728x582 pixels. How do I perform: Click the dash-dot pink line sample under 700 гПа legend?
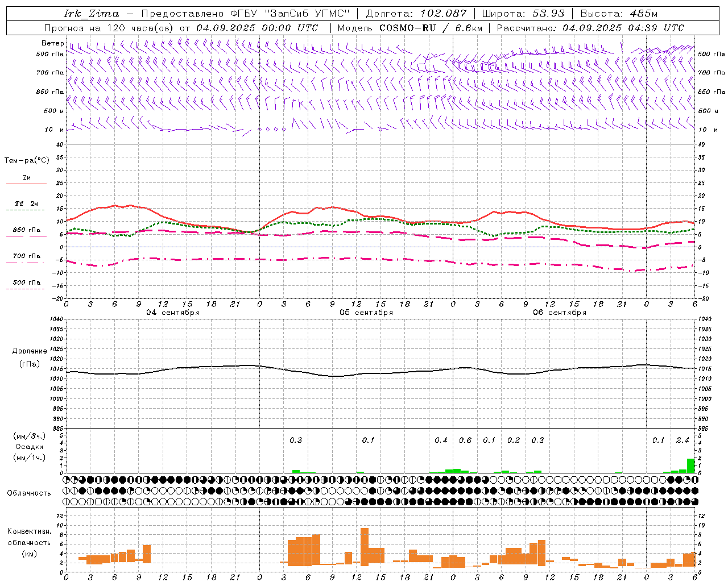tap(25, 263)
